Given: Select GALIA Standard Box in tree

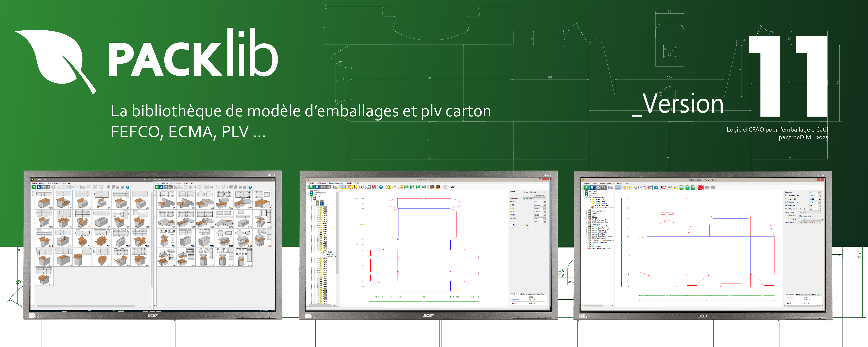Looking at the screenshot, I should click(x=600, y=222).
